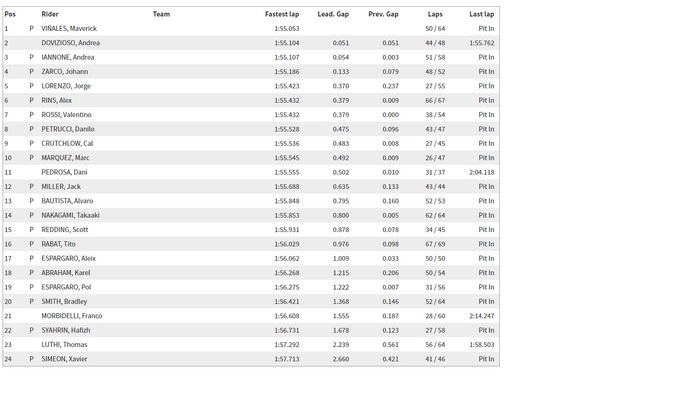This screenshot has width=684, height=401.
Task: Click laps value 44 / 48
Action: coord(435,43)
